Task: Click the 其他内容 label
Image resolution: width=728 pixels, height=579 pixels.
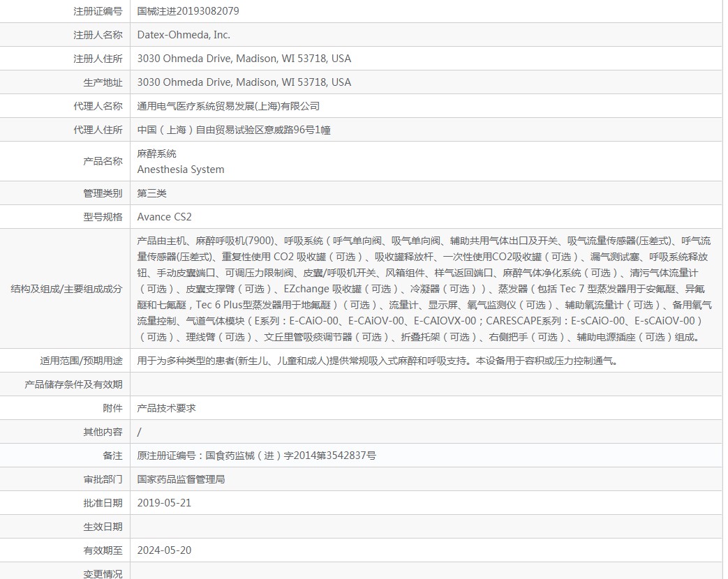Action: click(x=103, y=432)
